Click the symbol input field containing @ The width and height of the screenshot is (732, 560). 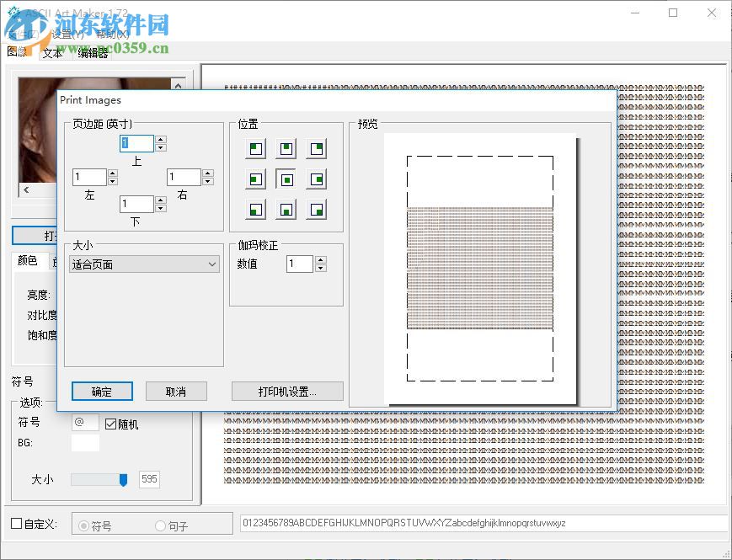[84, 423]
